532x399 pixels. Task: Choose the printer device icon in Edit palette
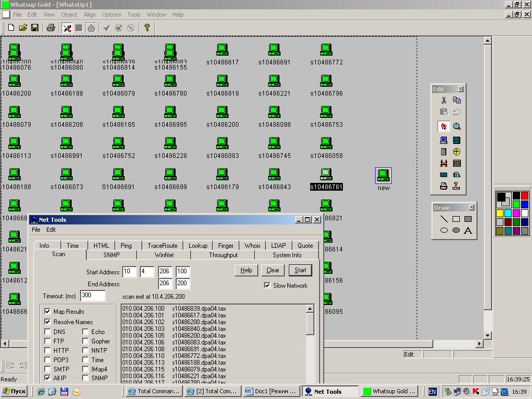pyautogui.click(x=443, y=186)
